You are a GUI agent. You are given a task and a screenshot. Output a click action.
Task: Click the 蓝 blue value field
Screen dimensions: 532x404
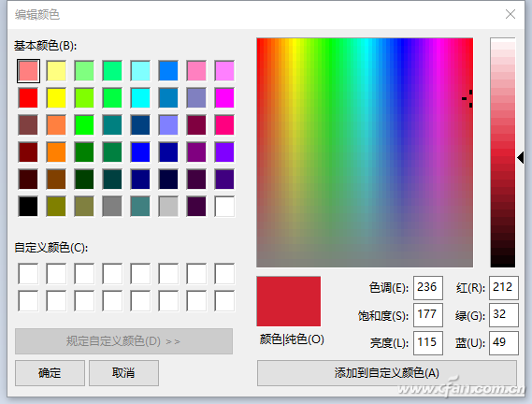click(x=504, y=343)
